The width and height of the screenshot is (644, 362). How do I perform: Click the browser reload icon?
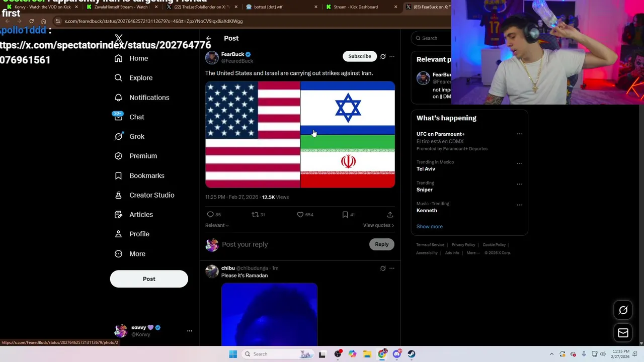(x=31, y=21)
